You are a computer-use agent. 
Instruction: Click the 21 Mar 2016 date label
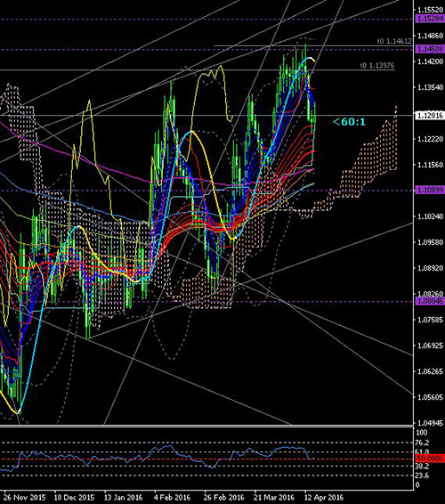point(274,497)
